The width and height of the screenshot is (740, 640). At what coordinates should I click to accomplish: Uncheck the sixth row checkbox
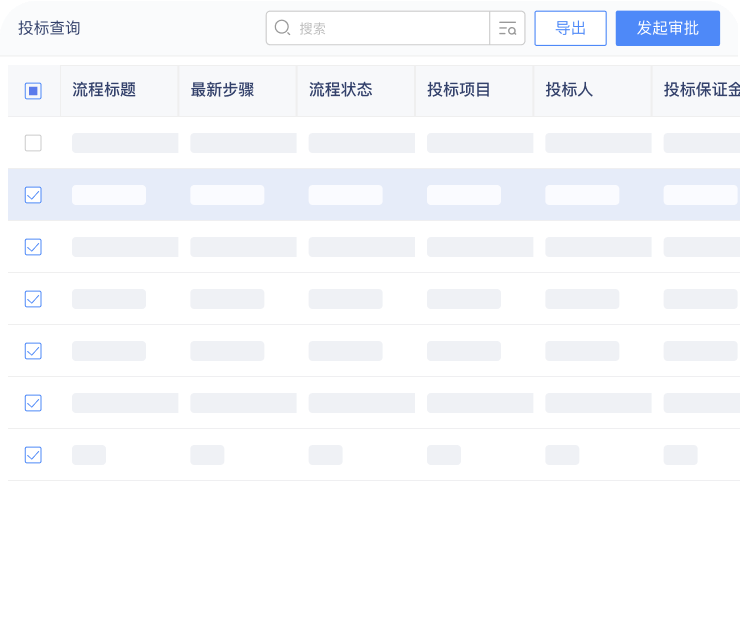pos(33,403)
